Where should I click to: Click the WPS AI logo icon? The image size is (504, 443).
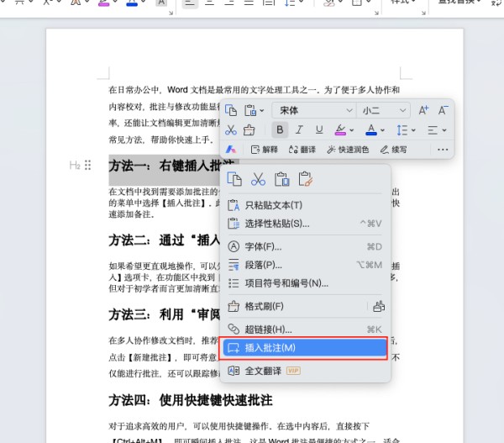(x=231, y=150)
